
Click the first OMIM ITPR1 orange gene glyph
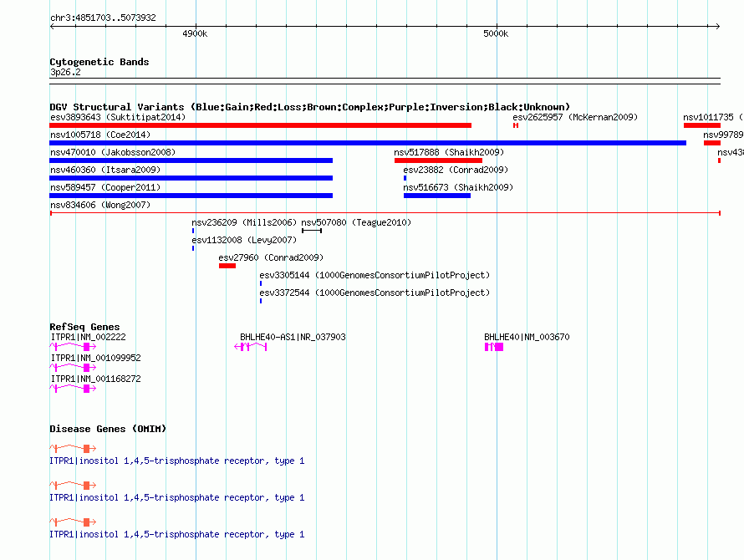coord(73,448)
